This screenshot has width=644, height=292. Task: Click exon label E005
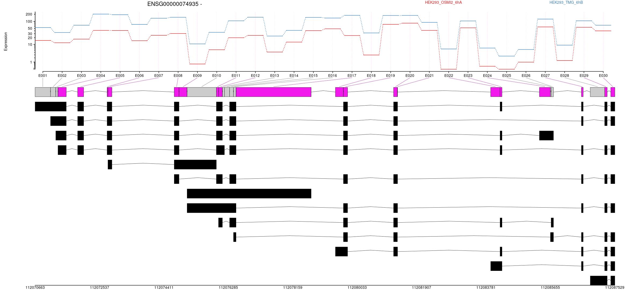[x=120, y=76]
